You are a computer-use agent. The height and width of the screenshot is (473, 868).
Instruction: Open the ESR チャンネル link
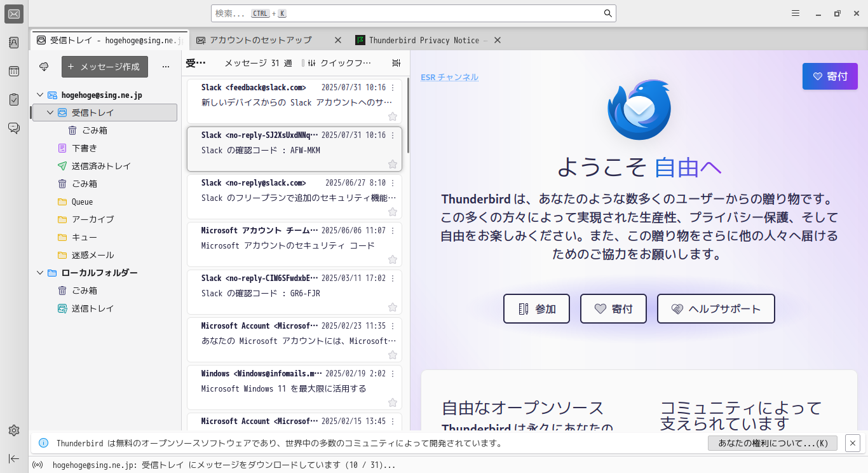tap(449, 77)
